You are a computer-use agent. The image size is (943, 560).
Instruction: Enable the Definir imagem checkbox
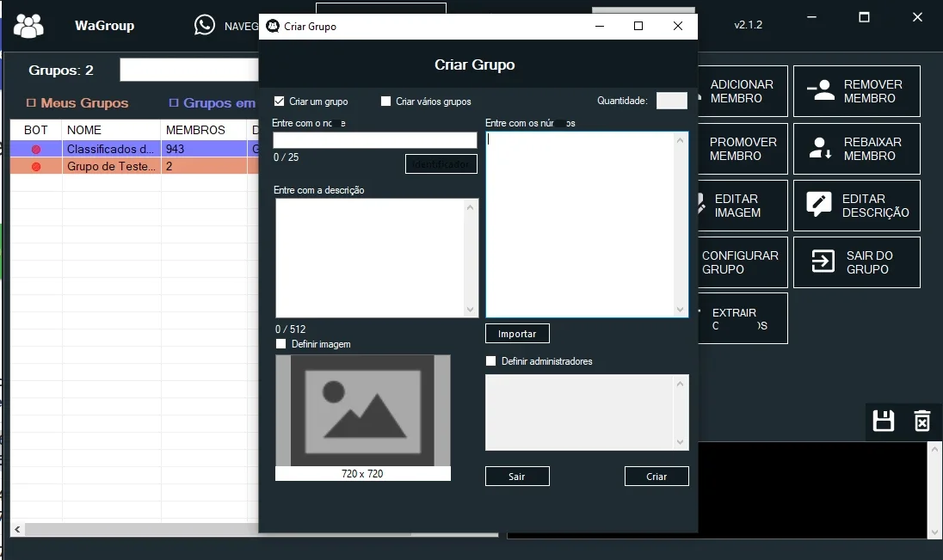pyautogui.click(x=280, y=344)
